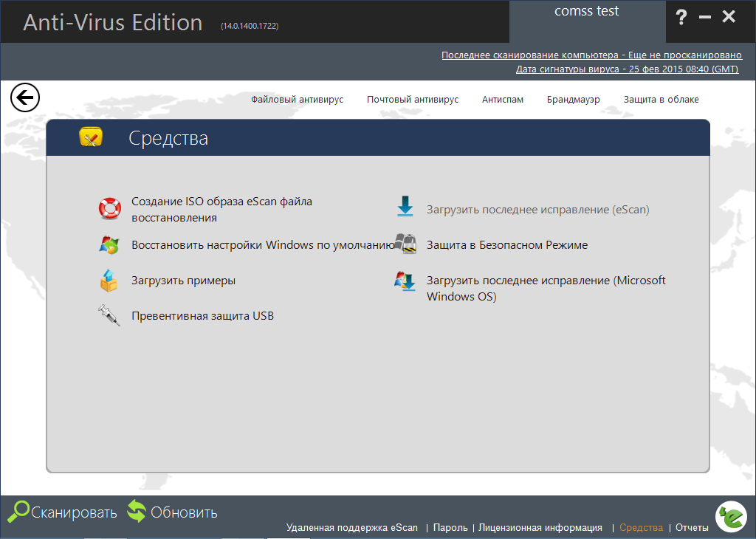Click the Microsoft Windows hotfix download icon
The image size is (756, 539).
click(405, 281)
